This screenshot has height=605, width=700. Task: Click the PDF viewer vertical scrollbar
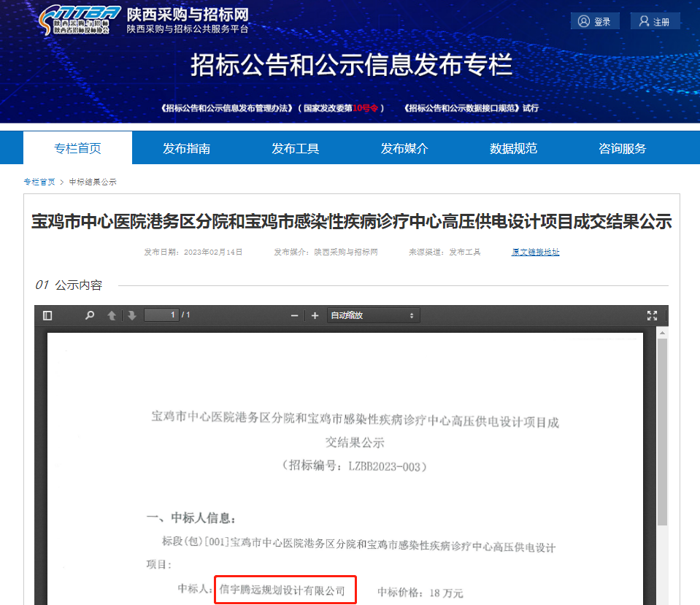(x=663, y=438)
